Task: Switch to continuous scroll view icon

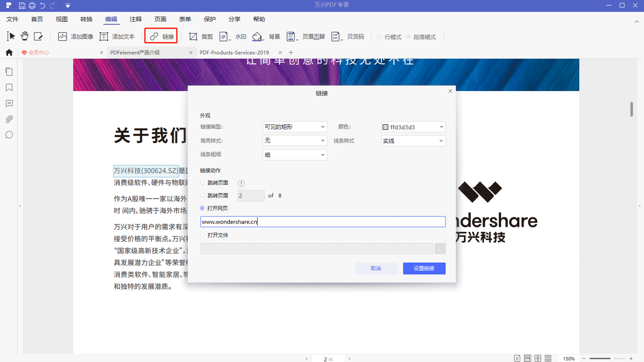Action: [527, 358]
